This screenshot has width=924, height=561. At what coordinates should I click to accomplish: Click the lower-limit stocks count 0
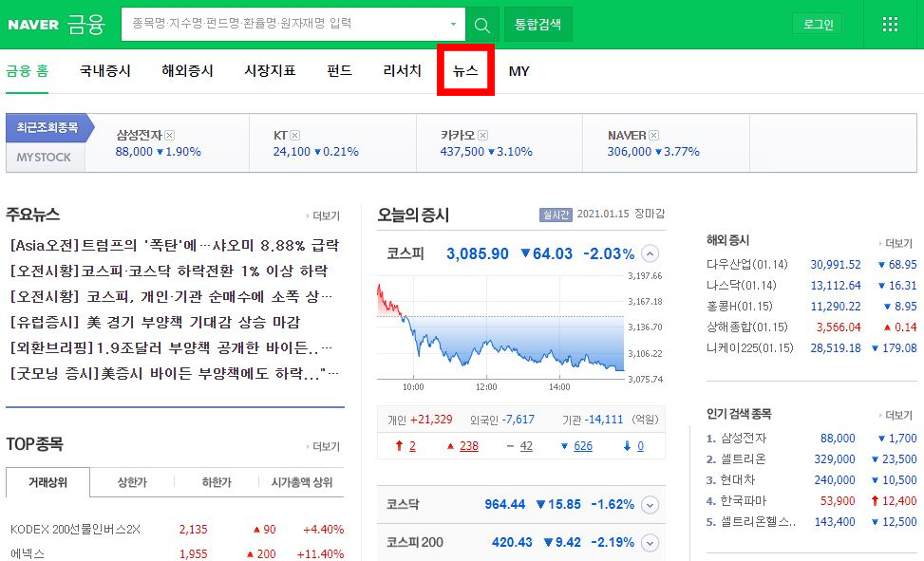pos(641,446)
